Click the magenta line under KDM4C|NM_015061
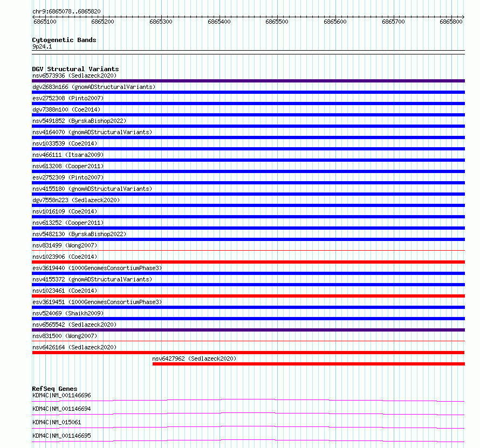Viewport: 480px width, 448px height. click(x=248, y=427)
